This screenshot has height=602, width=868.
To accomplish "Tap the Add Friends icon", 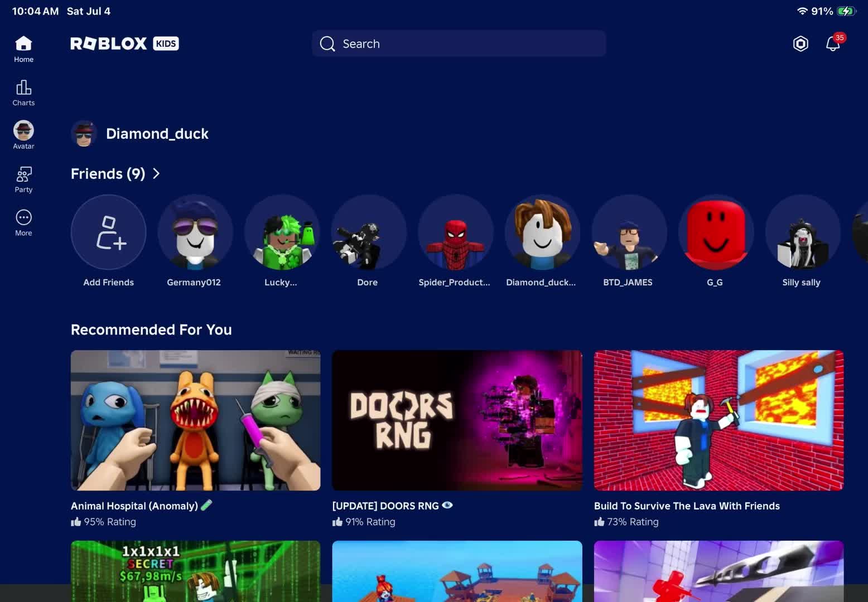I will tap(109, 232).
